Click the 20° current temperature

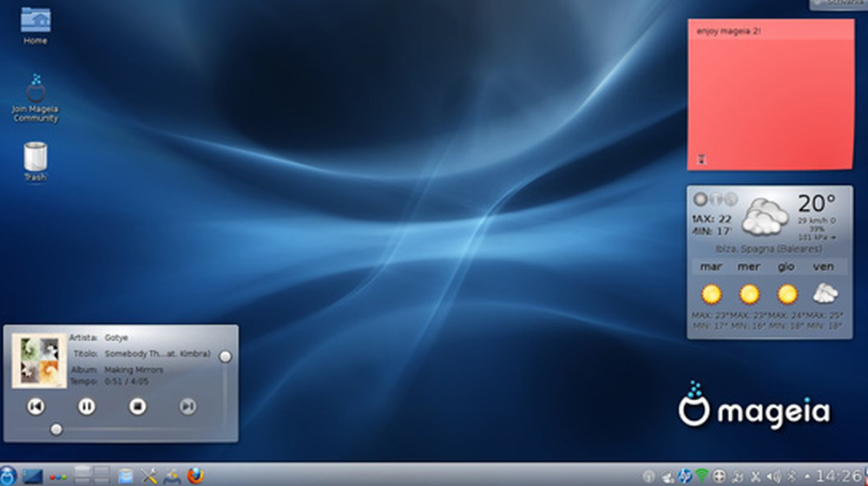tap(817, 204)
